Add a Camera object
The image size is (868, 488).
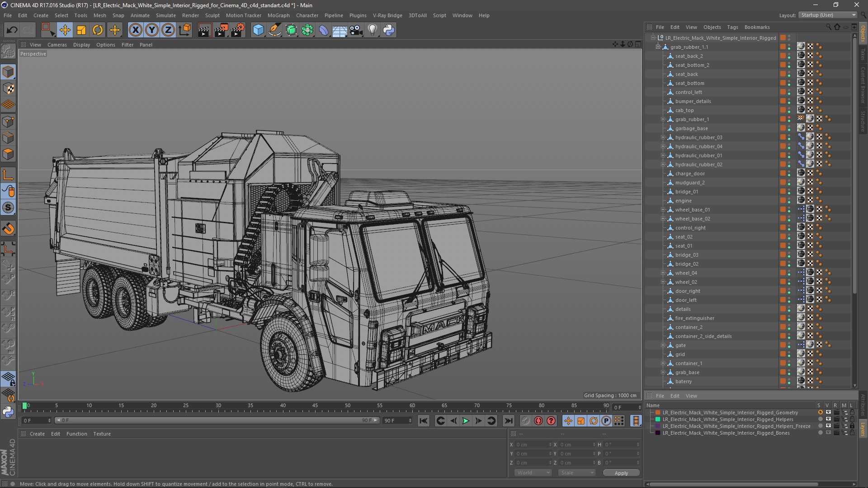tap(356, 30)
